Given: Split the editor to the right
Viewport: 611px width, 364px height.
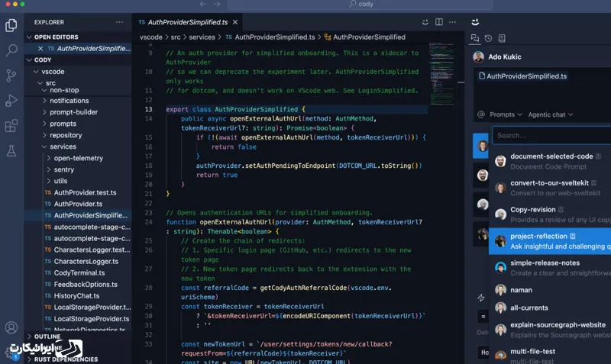Looking at the screenshot, I should [x=438, y=22].
